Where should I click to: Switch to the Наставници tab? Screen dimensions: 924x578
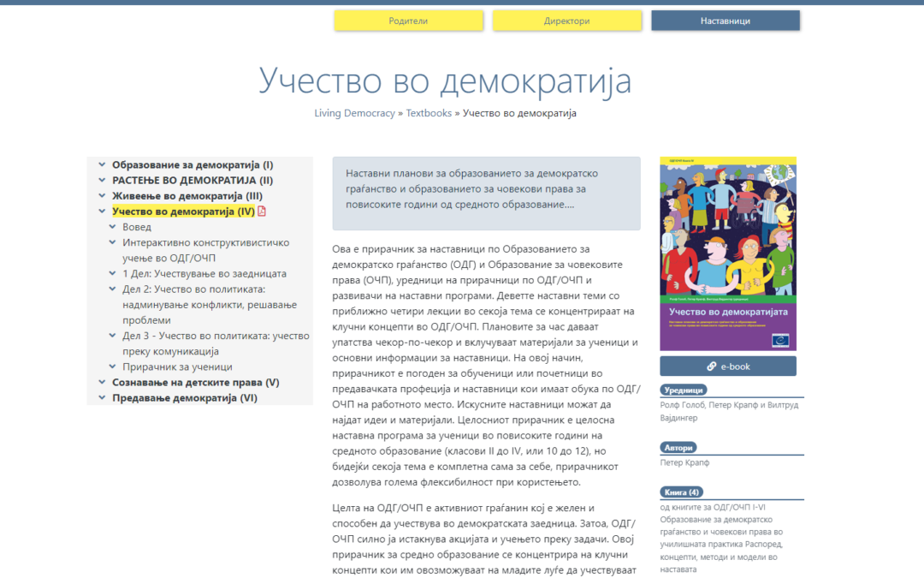tap(725, 20)
